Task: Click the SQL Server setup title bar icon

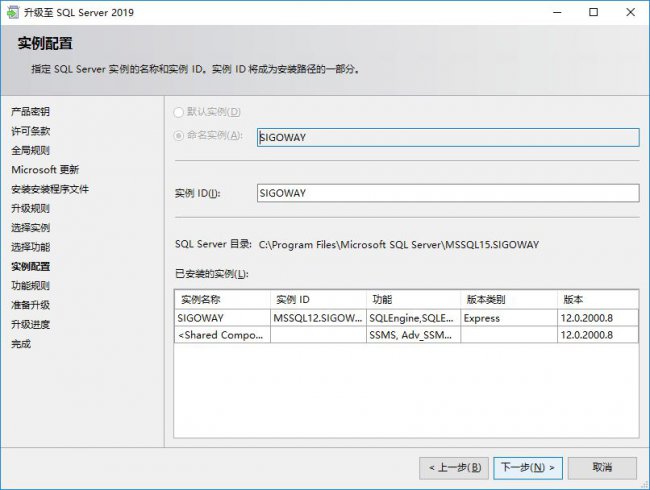Action: [12, 12]
